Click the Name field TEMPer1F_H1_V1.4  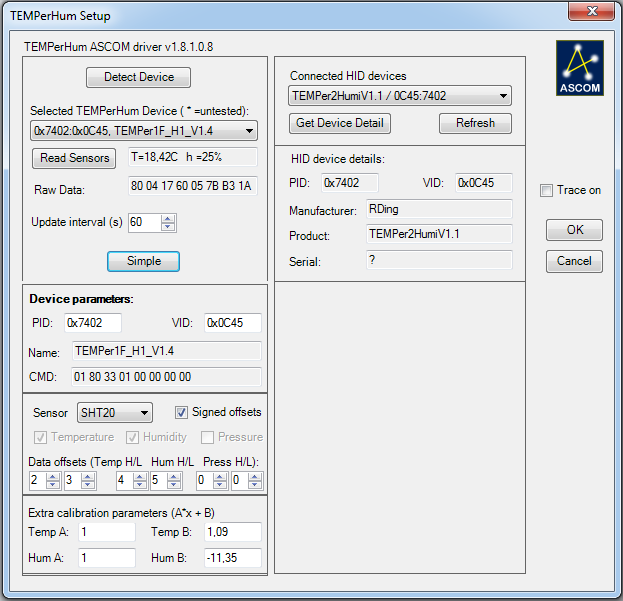pyautogui.click(x=166, y=351)
